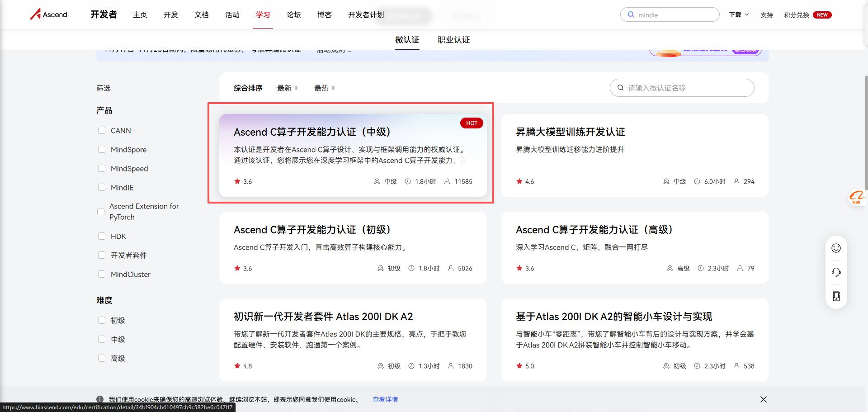Image resolution: width=868 pixels, height=412 pixels.
Task: Click the Ascend logo
Action: (48, 14)
